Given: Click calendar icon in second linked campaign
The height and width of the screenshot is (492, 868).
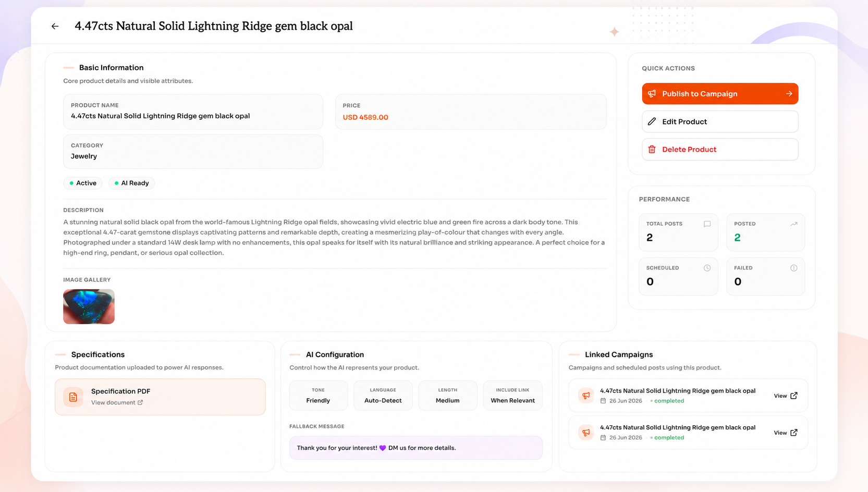Looking at the screenshot, I should point(603,438).
